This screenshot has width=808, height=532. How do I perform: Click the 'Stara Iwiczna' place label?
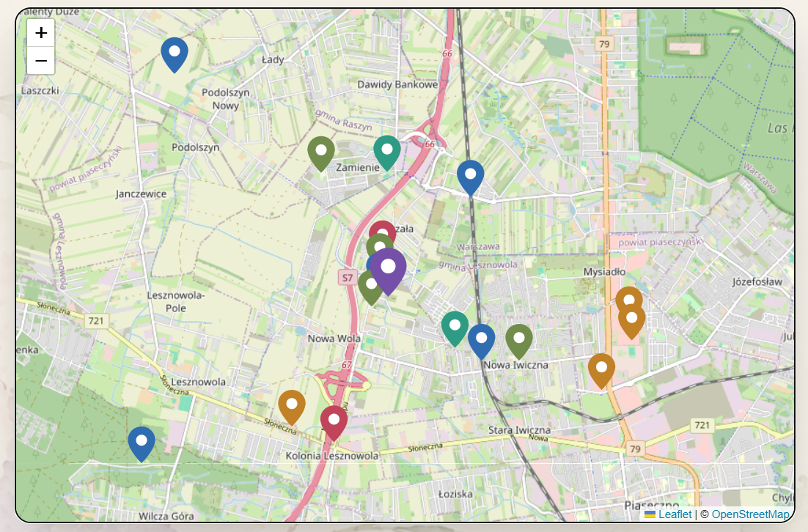(519, 430)
